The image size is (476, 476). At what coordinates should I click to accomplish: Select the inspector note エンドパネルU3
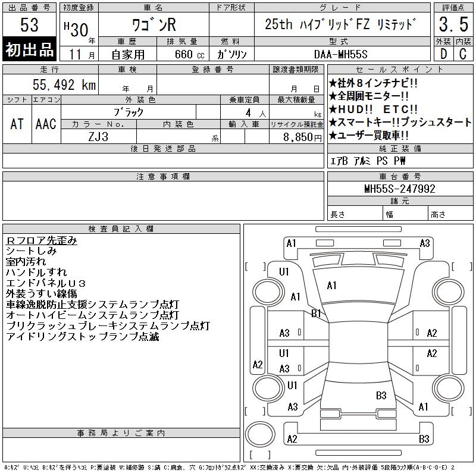pyautogui.click(x=46, y=283)
